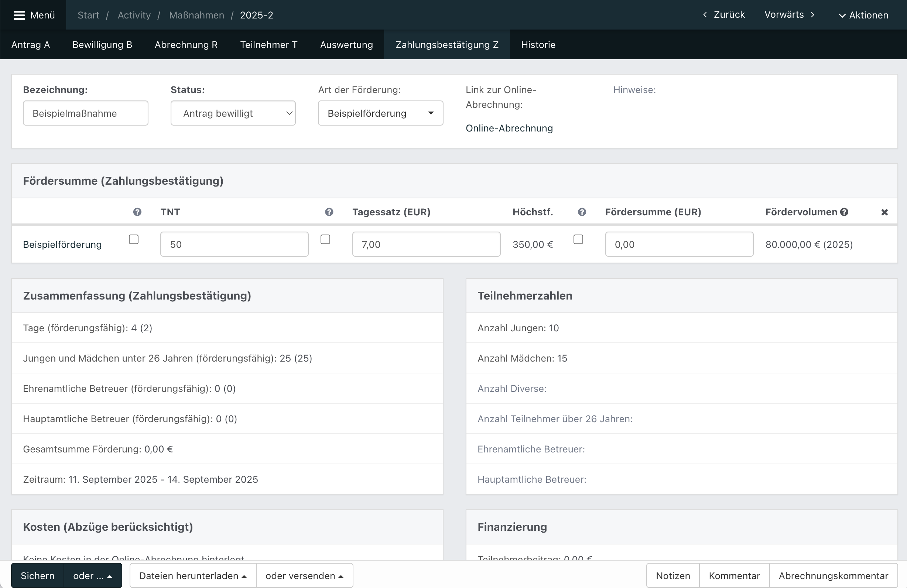
Task: Focus the Bezeichnung input field
Action: point(85,113)
